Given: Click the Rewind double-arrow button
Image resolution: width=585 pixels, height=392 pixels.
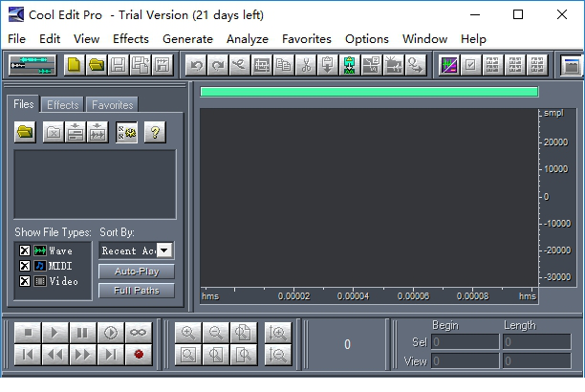Looking at the screenshot, I should 54,354.
